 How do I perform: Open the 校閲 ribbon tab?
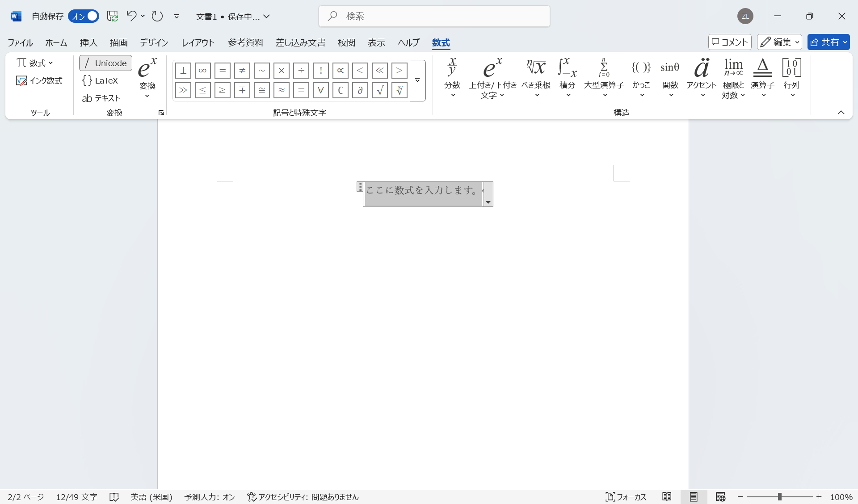tap(347, 42)
